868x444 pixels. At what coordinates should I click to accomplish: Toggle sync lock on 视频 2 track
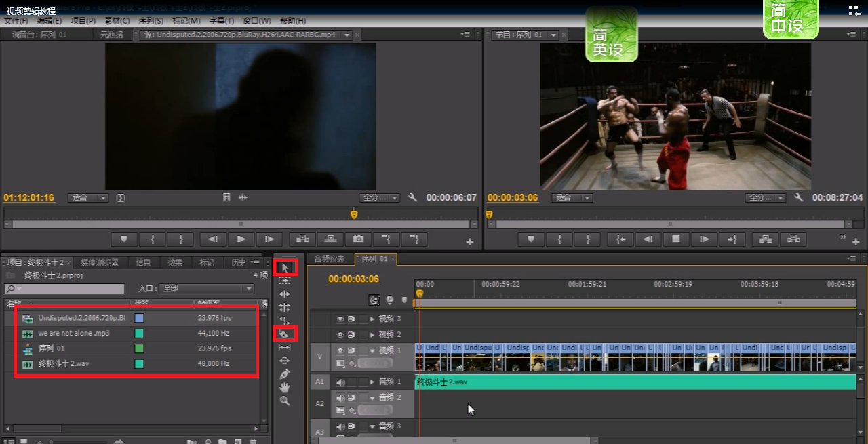(x=352, y=335)
